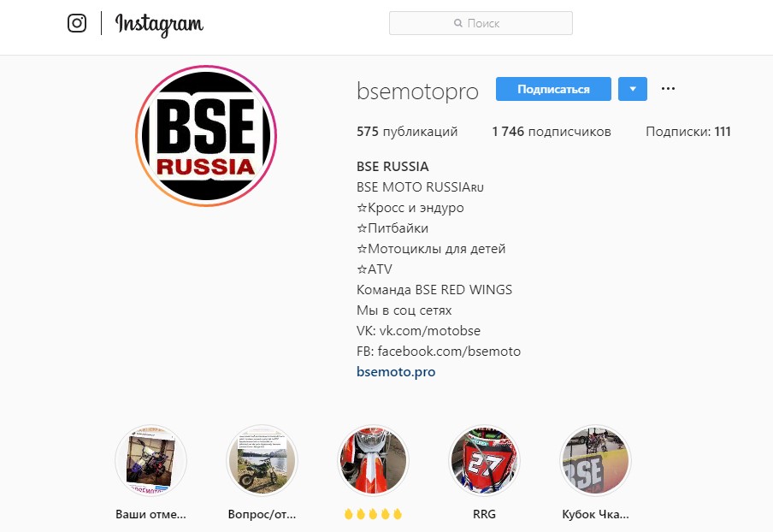Expand the suggested accounts dropdown arrow

click(x=633, y=89)
